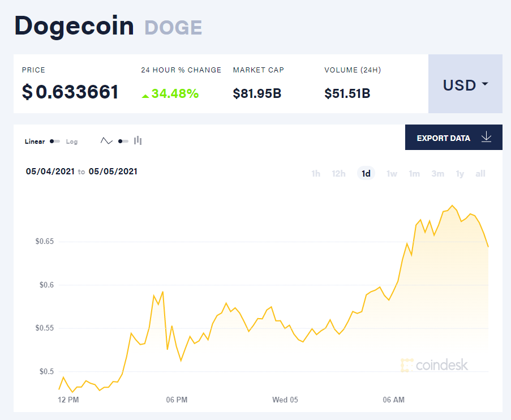Select the 12h time range
The width and height of the screenshot is (511, 420).
pyautogui.click(x=338, y=173)
